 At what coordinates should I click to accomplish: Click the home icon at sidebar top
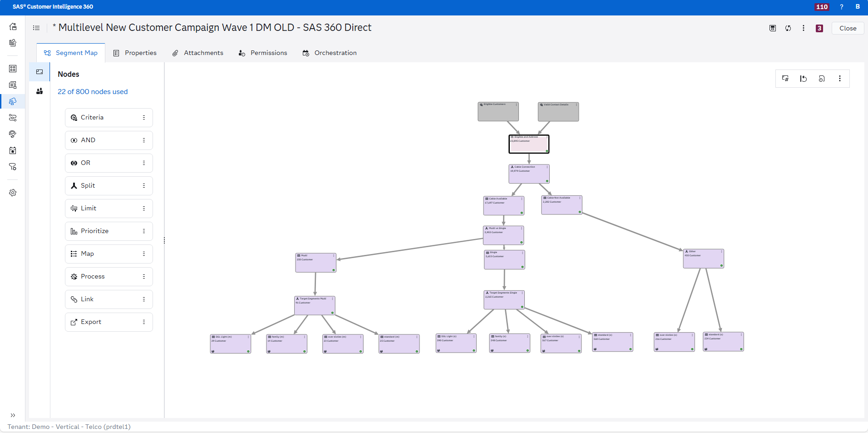click(13, 27)
